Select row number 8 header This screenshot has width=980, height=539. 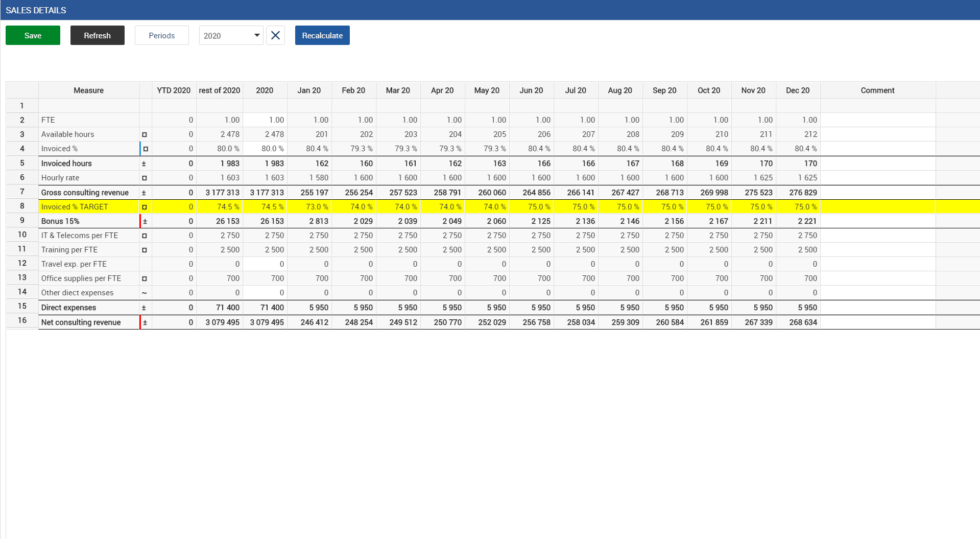(x=22, y=206)
